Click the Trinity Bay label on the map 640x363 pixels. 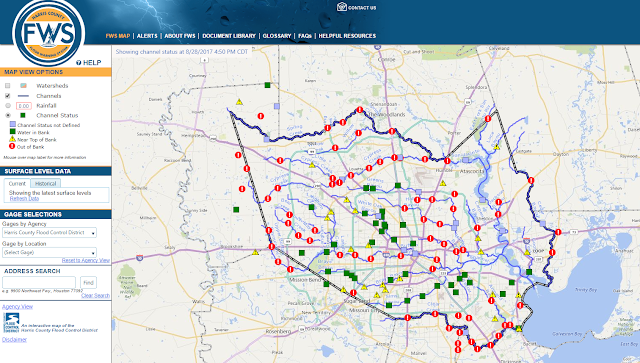pos(586,290)
